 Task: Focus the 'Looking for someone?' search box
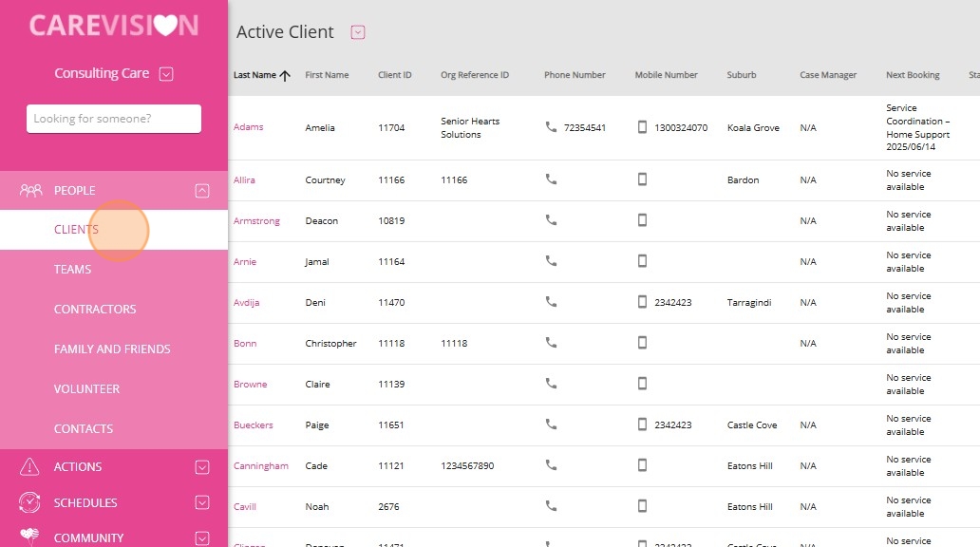pos(114,119)
